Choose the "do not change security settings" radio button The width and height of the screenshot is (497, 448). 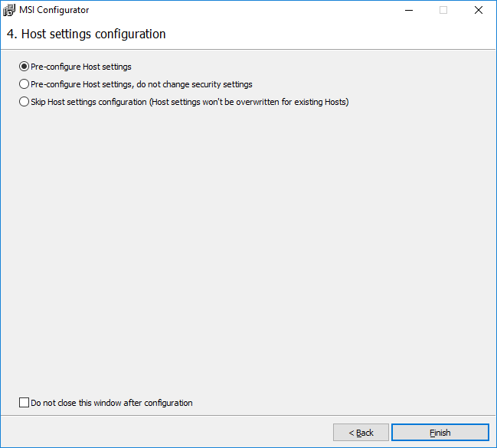click(x=24, y=84)
